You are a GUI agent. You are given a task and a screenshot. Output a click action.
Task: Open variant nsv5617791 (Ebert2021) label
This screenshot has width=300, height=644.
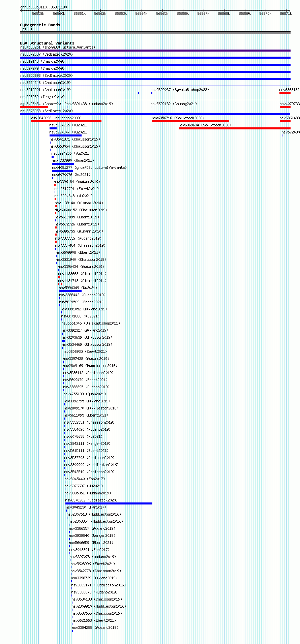[77, 189]
